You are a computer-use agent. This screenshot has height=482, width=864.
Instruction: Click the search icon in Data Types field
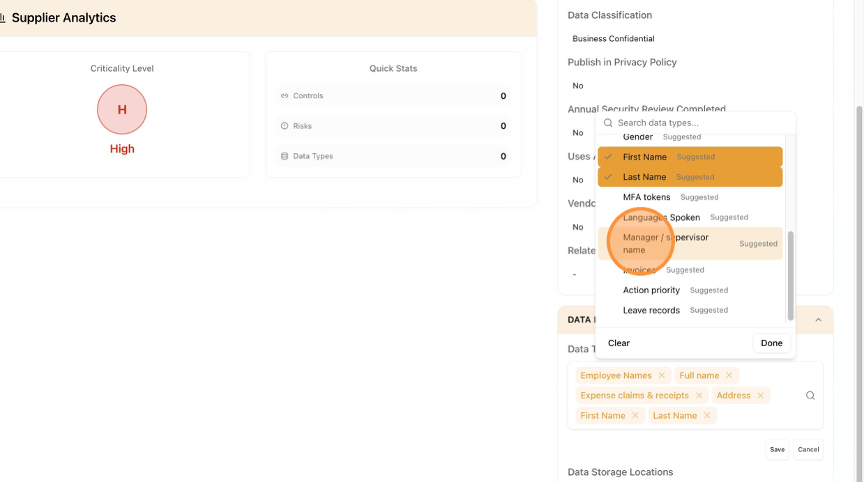810,395
